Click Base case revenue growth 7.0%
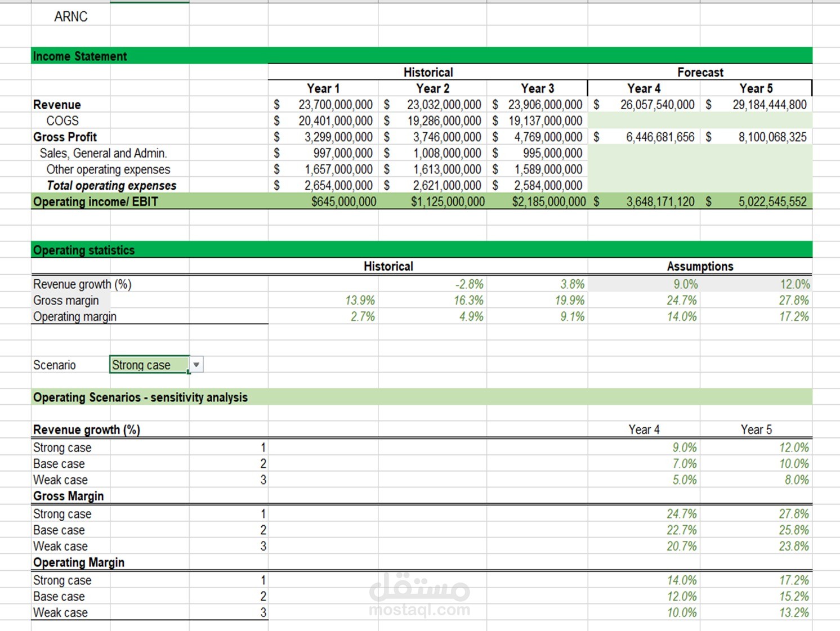Viewport: 840px width, 631px height. 685,464
